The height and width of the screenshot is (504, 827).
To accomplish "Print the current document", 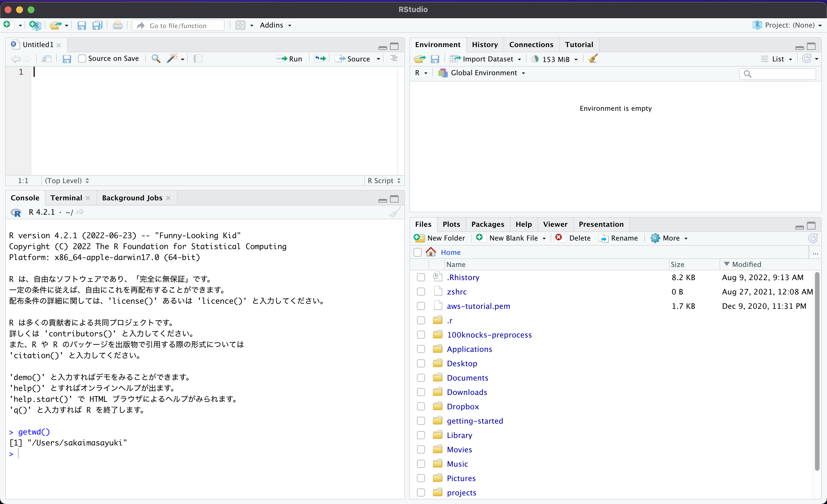I will [117, 25].
